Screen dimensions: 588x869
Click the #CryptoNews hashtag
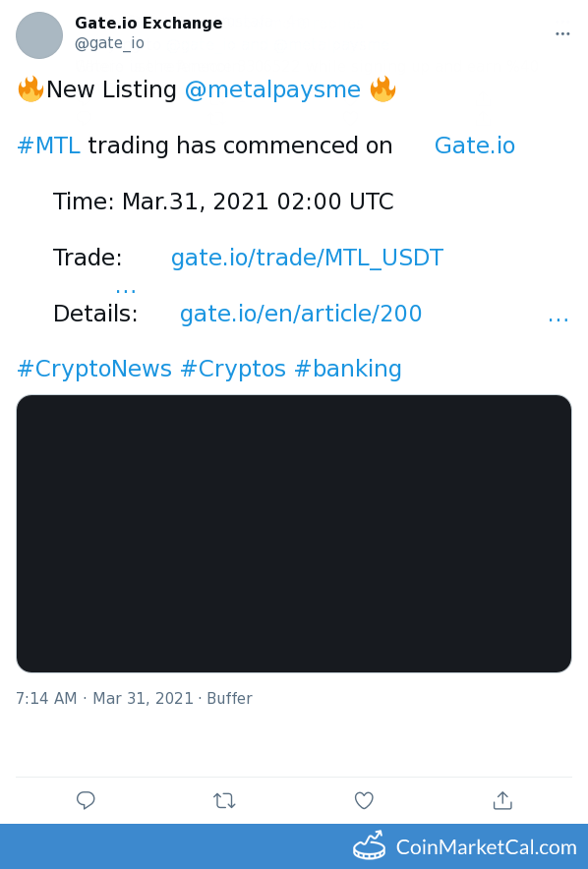(x=94, y=369)
